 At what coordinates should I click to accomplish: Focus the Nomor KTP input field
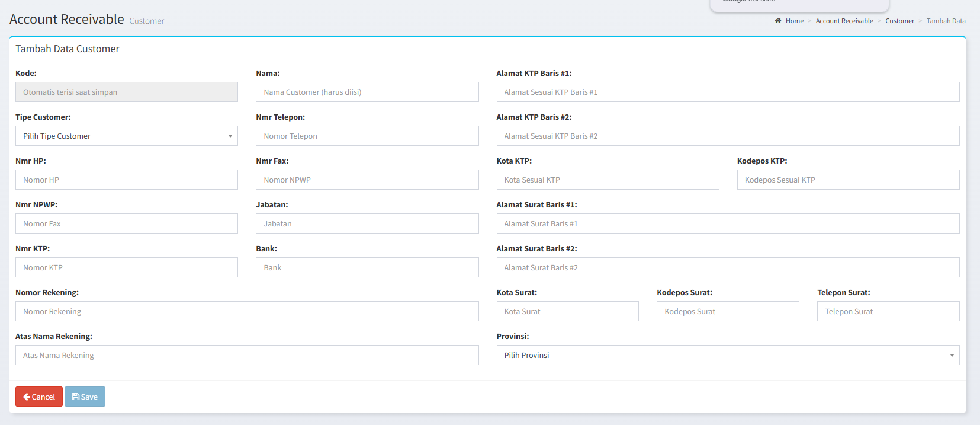tap(126, 267)
